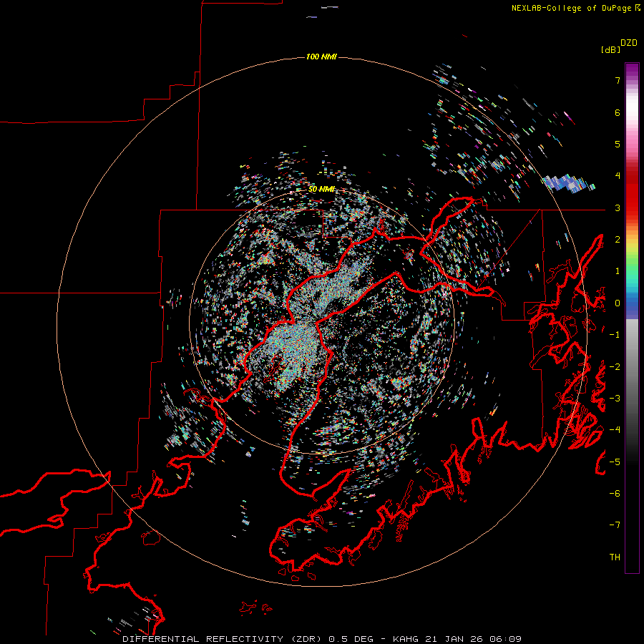
Task: Click the TH threshold label on the scale
Action: (x=615, y=557)
